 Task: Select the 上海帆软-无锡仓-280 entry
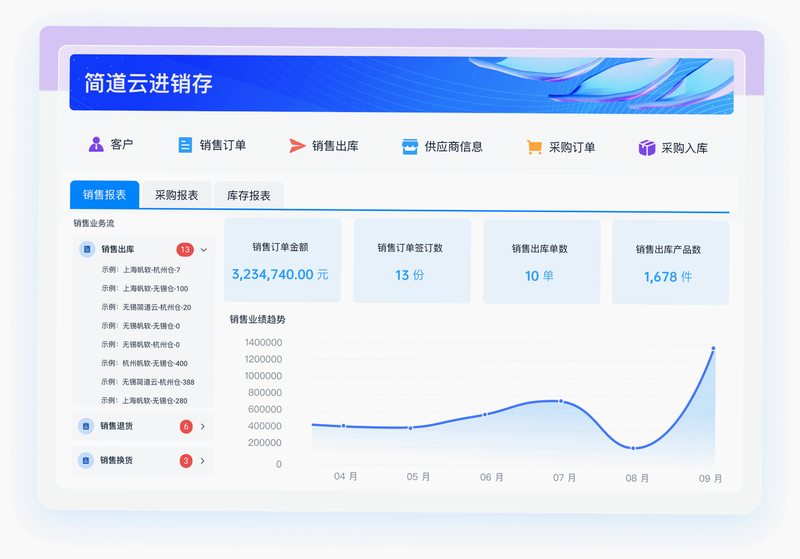click(144, 401)
